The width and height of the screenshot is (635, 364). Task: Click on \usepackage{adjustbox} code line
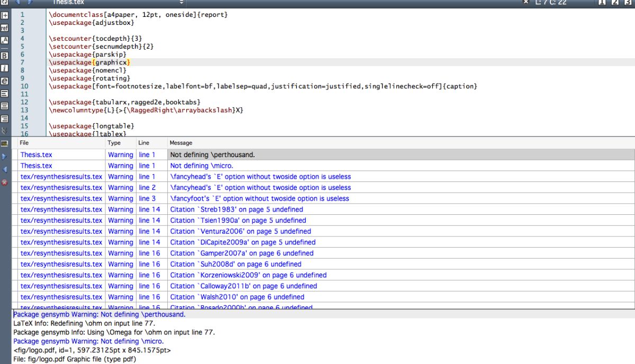[x=92, y=23]
